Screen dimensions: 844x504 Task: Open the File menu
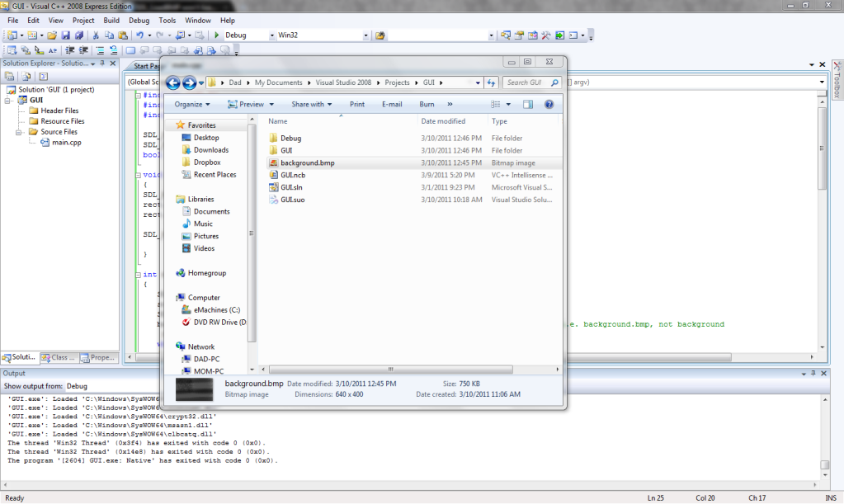click(13, 21)
